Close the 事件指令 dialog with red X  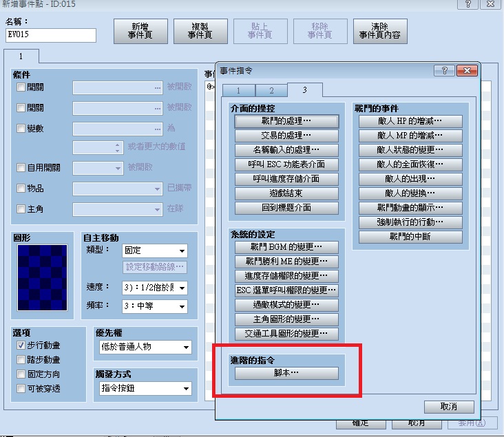pos(467,70)
